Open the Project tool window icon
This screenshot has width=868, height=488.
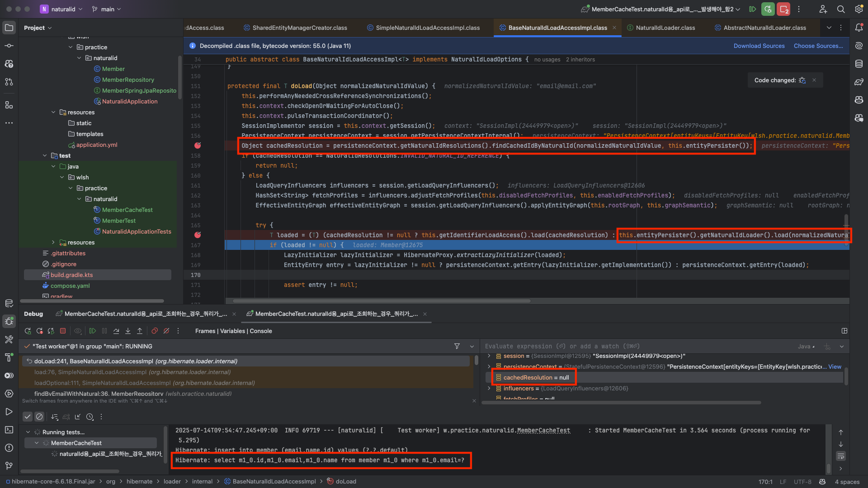[9, 28]
